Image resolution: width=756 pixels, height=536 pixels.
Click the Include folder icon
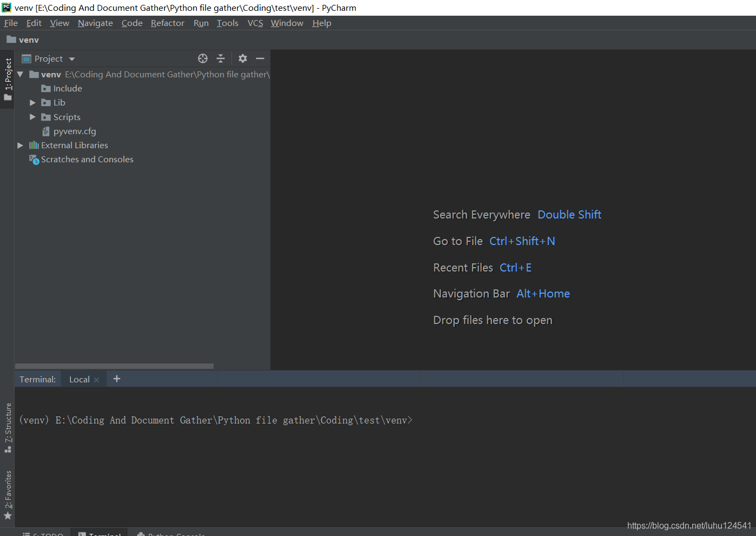click(x=46, y=89)
